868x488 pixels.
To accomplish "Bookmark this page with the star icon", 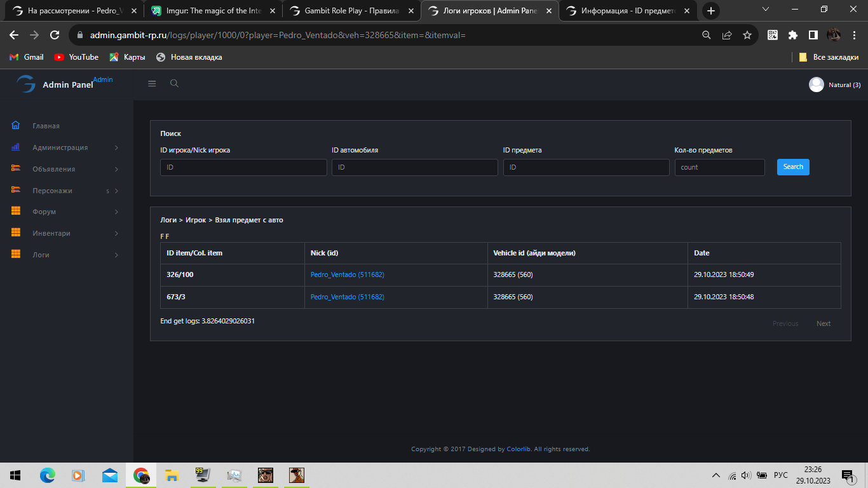I will click(x=747, y=35).
